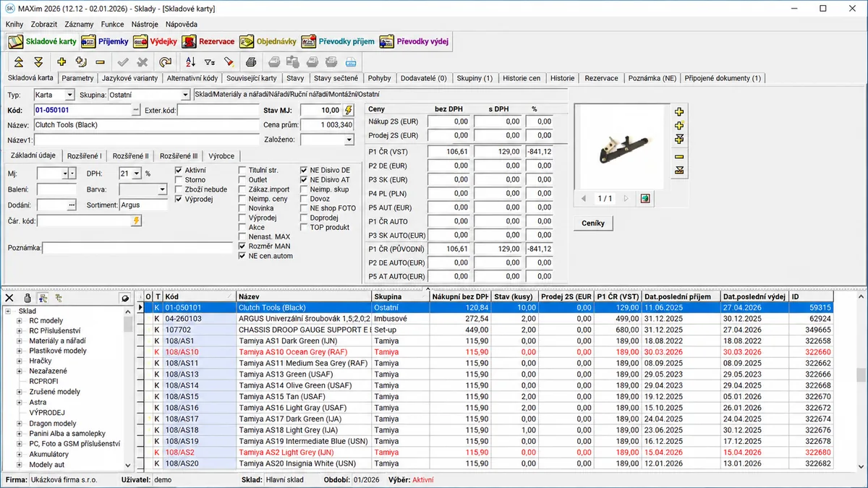Screen dimensions: 868x488
Task: Open the filter funnel tool
Action: coord(209,62)
